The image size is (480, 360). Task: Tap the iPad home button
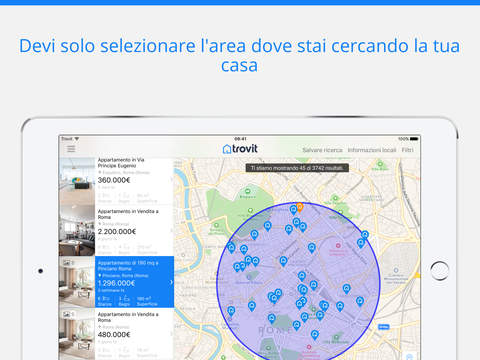pyautogui.click(x=440, y=271)
